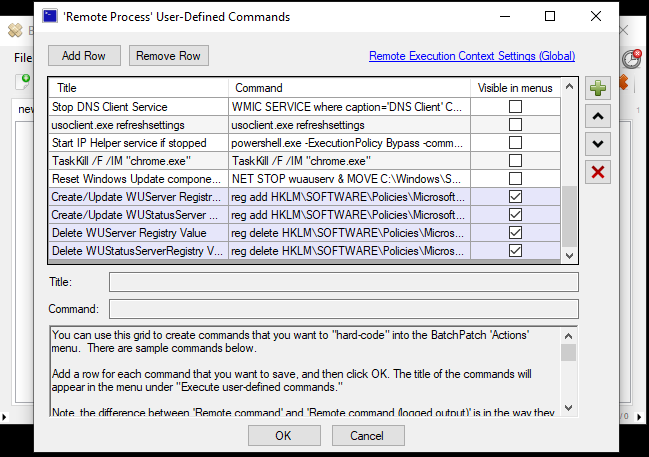Click TaskKill chrome.exe command cell
Image resolution: width=649 pixels, height=457 pixels.
[x=349, y=161]
